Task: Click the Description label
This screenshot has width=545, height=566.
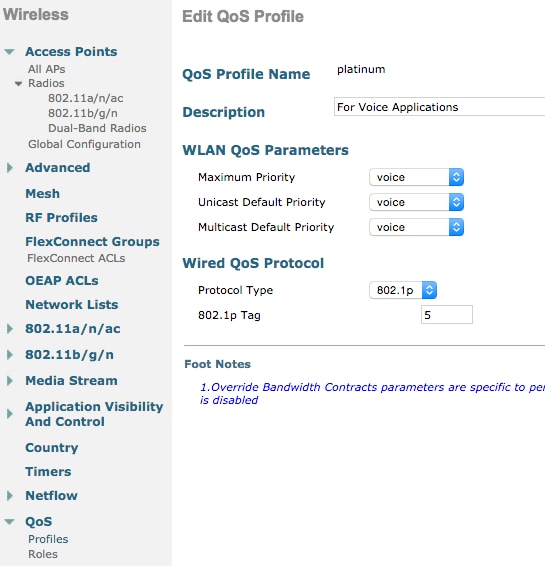Action: coord(224,112)
